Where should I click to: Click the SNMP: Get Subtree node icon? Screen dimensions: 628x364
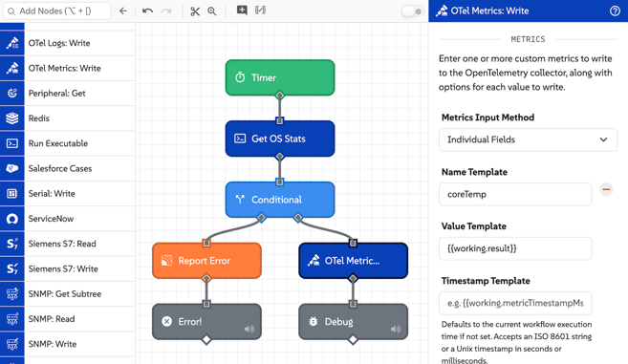pos(12,294)
